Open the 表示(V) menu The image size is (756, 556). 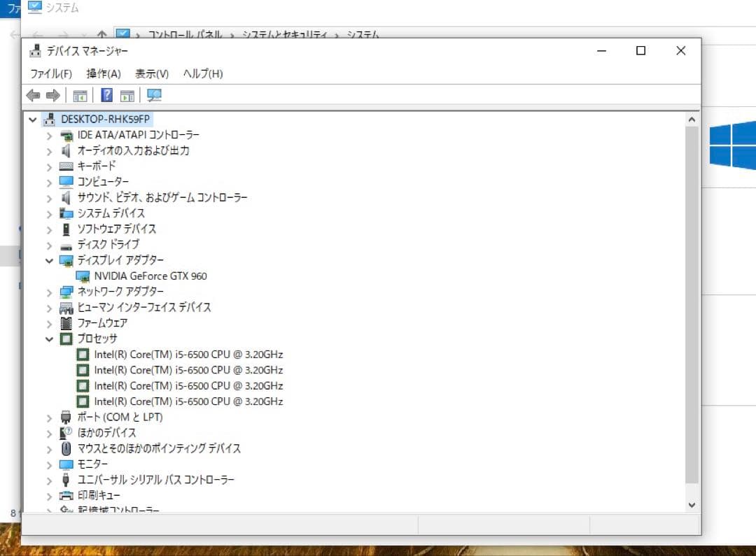(152, 73)
